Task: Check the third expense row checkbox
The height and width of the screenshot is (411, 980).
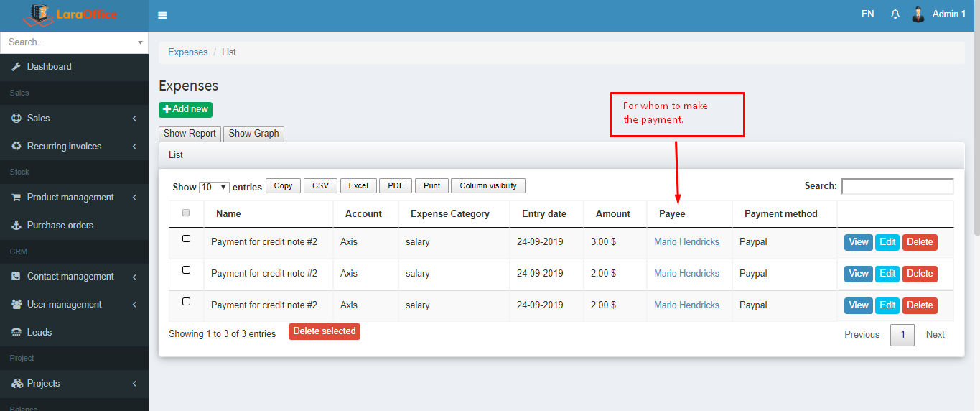Action: (x=186, y=302)
